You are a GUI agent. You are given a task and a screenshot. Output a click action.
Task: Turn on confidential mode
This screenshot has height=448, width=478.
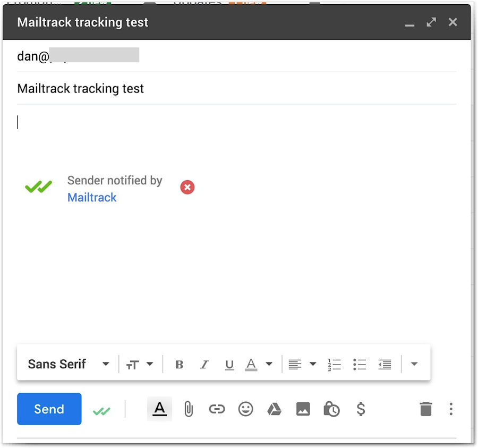331,409
